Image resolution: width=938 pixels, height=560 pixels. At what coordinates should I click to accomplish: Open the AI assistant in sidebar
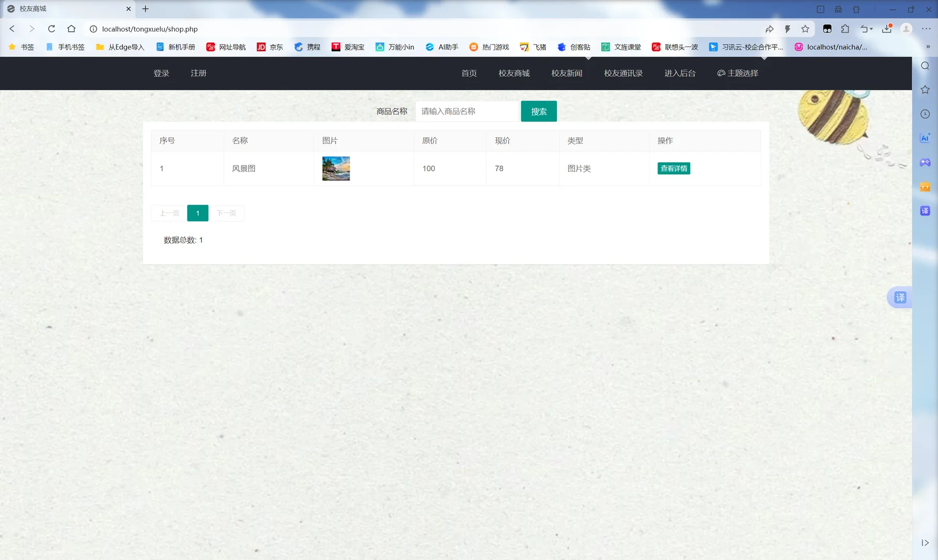click(925, 138)
